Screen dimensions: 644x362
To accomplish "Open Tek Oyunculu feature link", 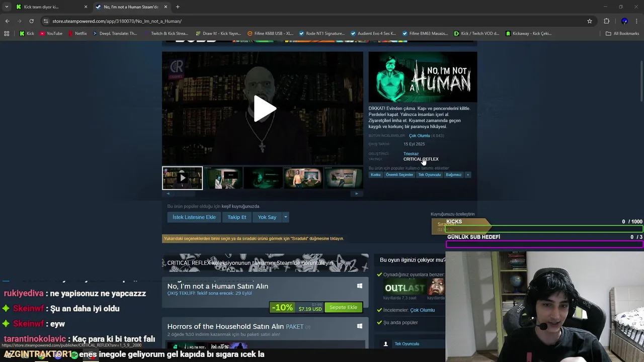I will 407,344.
